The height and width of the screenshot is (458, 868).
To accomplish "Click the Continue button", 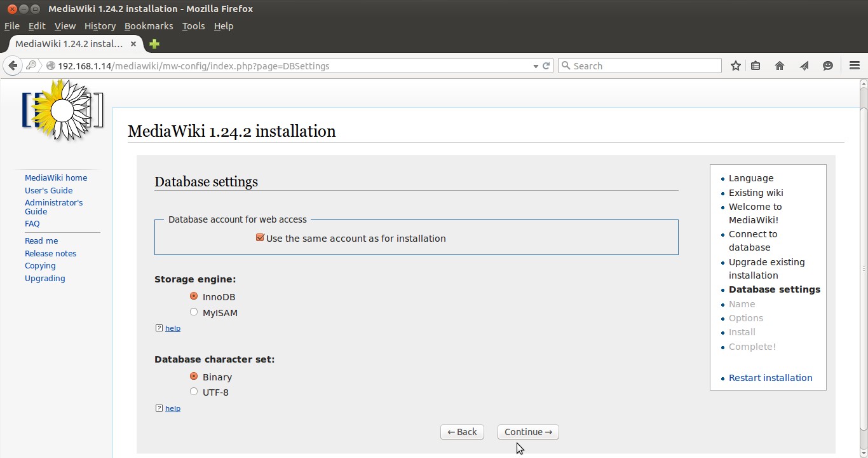I will pyautogui.click(x=527, y=431).
